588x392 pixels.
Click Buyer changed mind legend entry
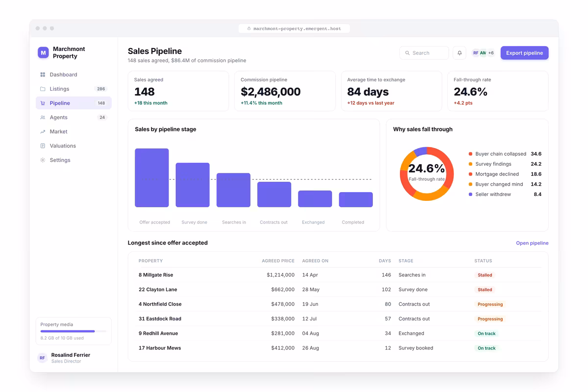click(505, 184)
